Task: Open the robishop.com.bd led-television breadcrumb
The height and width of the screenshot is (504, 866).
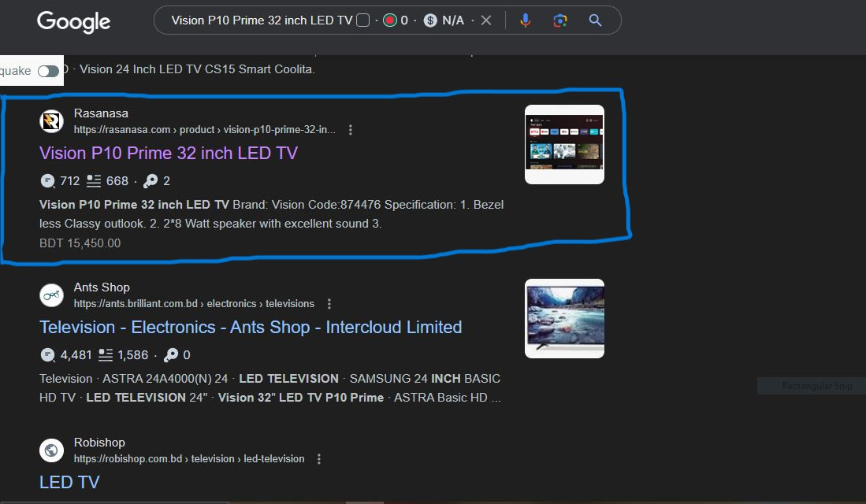Action: 189,459
